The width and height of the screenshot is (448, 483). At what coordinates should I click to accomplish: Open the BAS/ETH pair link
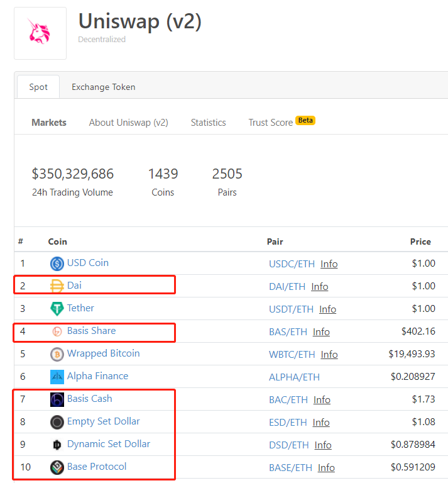(288, 332)
